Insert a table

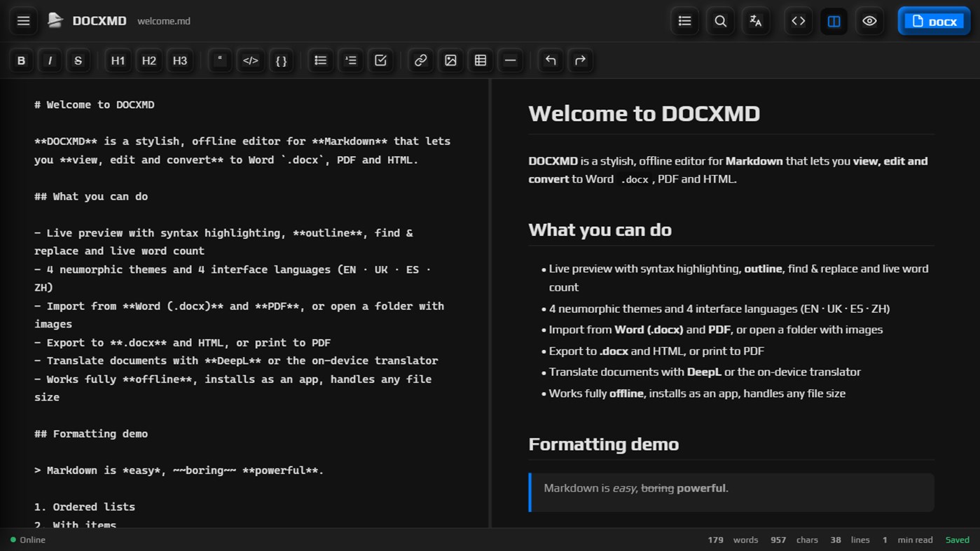point(481,60)
